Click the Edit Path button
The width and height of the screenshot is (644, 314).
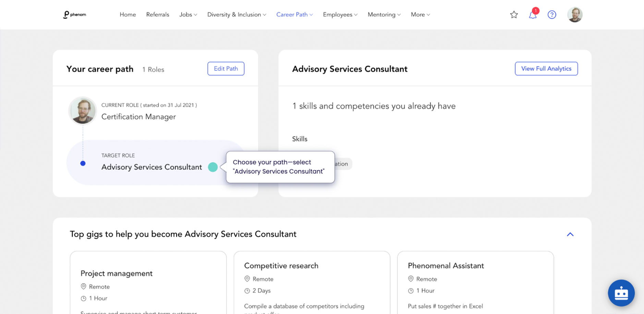pos(226,69)
